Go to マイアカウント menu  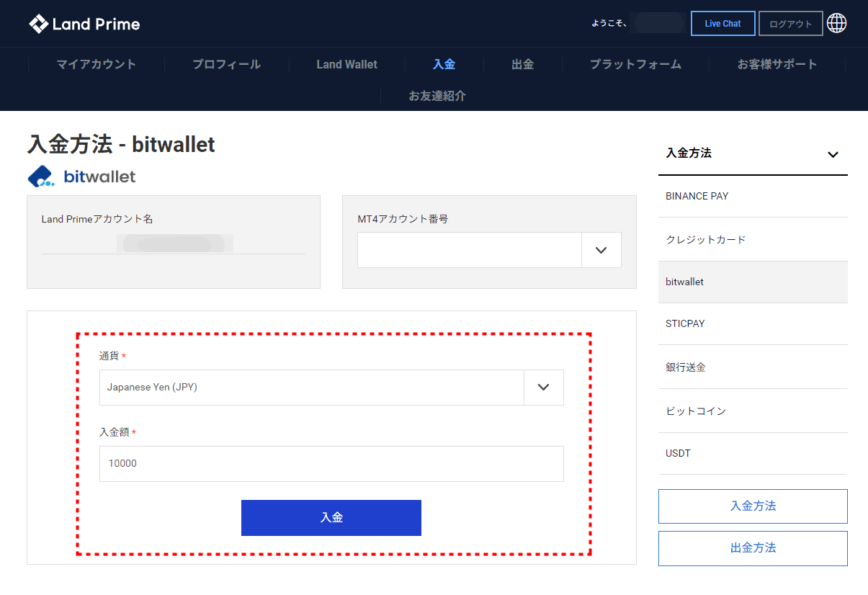pos(97,64)
